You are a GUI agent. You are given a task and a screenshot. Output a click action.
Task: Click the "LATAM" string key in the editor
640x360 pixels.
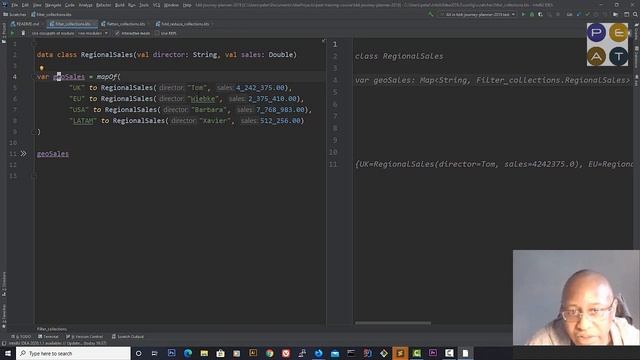(83, 120)
